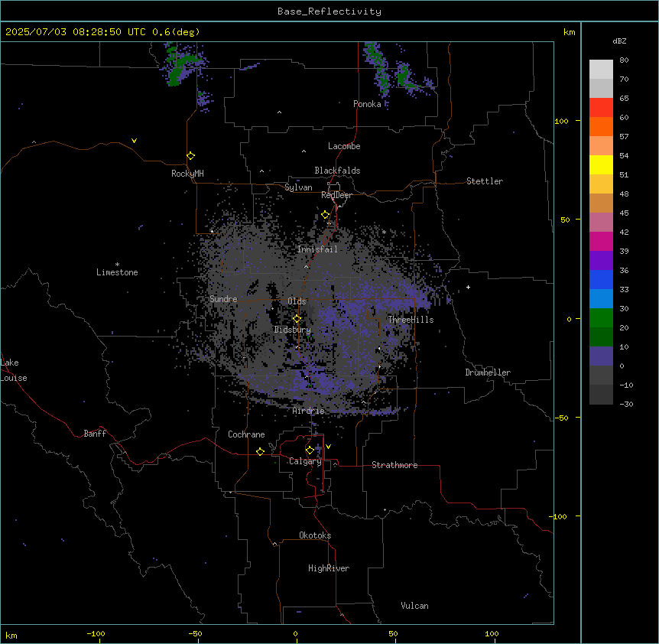Click the 0 tick label on bottom x-axis
659x644 pixels.
[295, 634]
